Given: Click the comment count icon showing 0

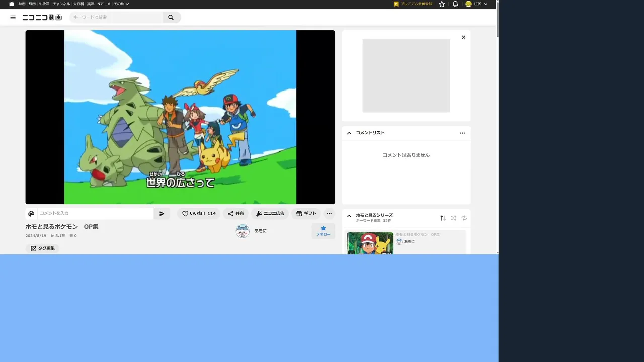Looking at the screenshot, I should [73, 236].
